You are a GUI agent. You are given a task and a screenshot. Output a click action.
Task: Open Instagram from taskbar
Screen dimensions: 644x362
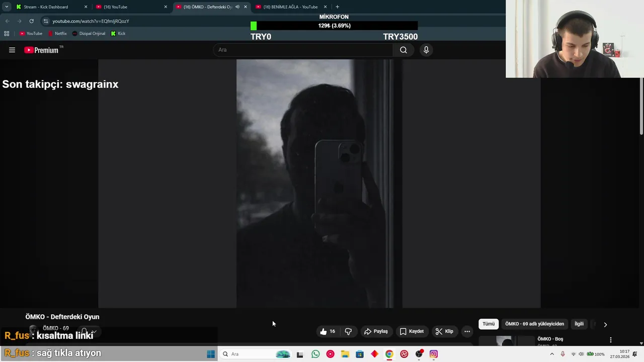coord(434,354)
